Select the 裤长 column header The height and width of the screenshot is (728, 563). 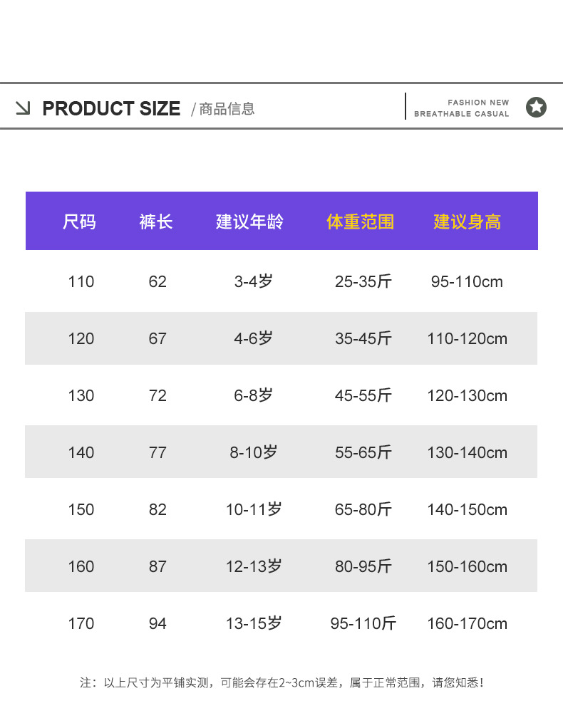tap(156, 222)
